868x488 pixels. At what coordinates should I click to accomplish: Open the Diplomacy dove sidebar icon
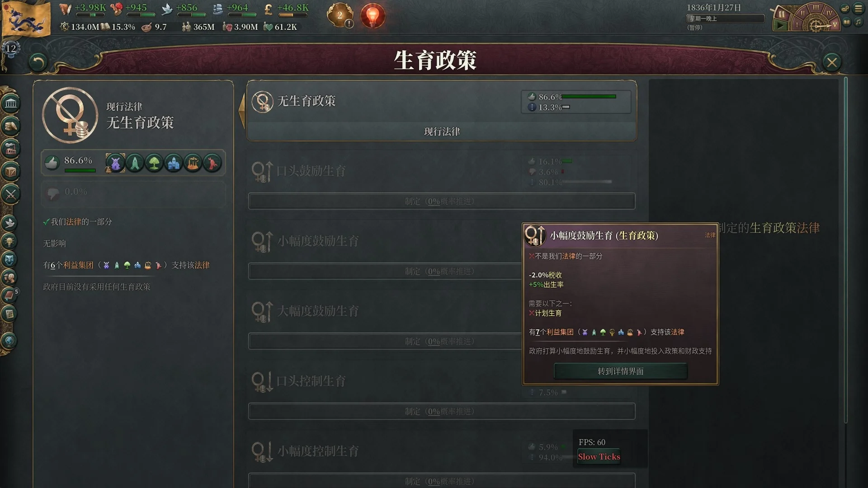[x=9, y=223]
